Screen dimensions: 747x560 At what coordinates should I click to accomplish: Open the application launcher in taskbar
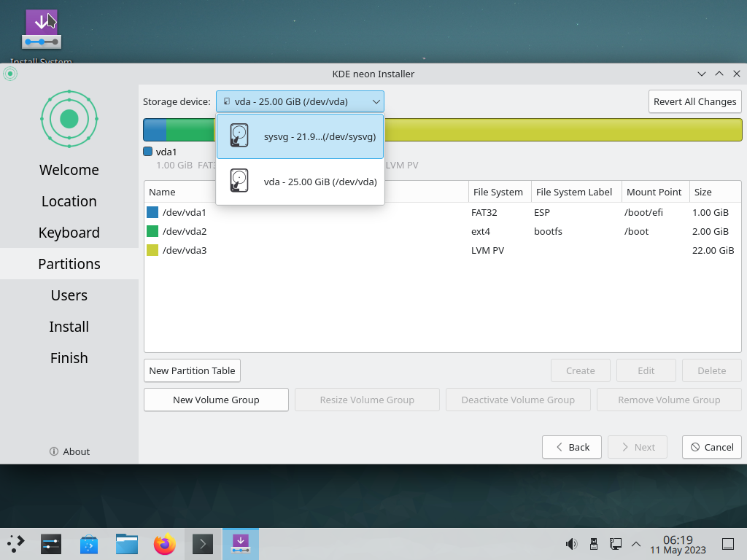[x=16, y=544]
